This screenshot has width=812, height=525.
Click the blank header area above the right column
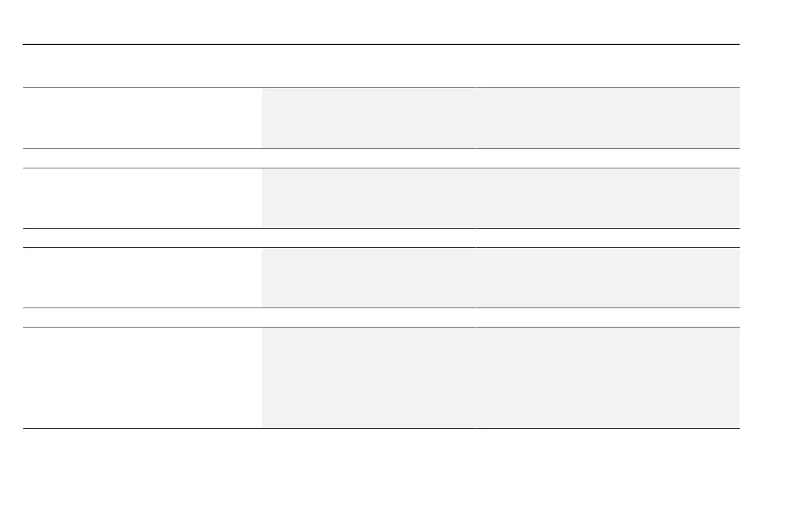click(x=607, y=66)
